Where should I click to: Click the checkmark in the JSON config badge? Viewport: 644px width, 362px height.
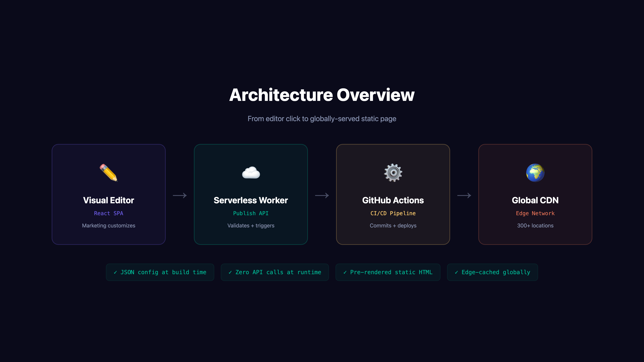(116, 272)
